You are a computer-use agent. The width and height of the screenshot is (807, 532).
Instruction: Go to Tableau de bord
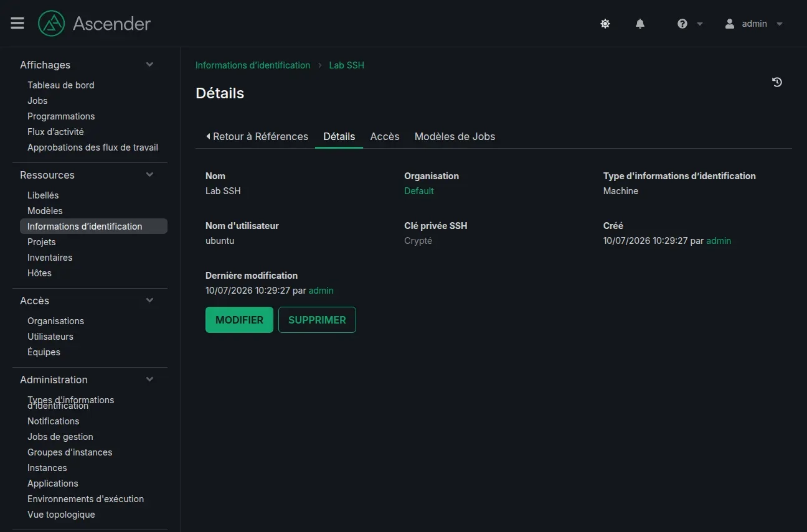tap(61, 85)
